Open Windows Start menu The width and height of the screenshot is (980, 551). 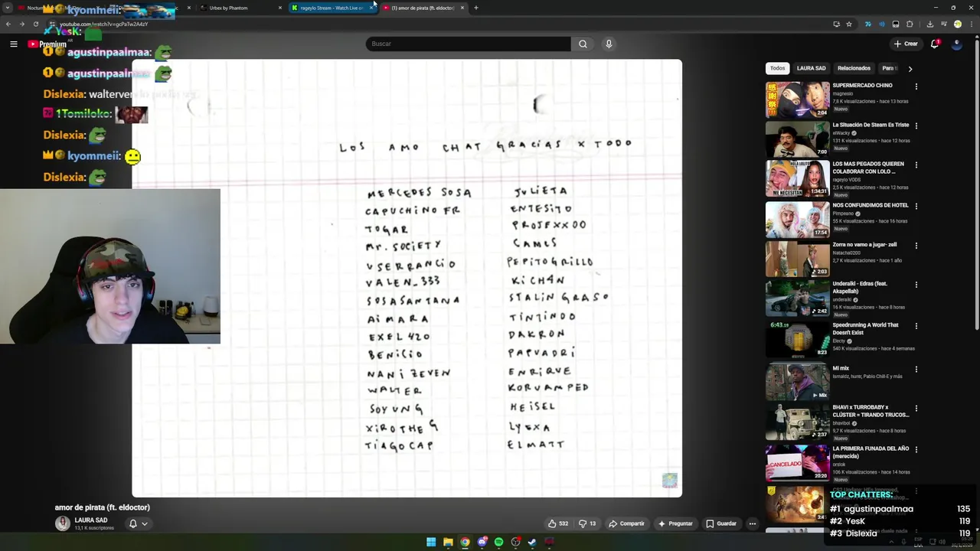(x=431, y=542)
